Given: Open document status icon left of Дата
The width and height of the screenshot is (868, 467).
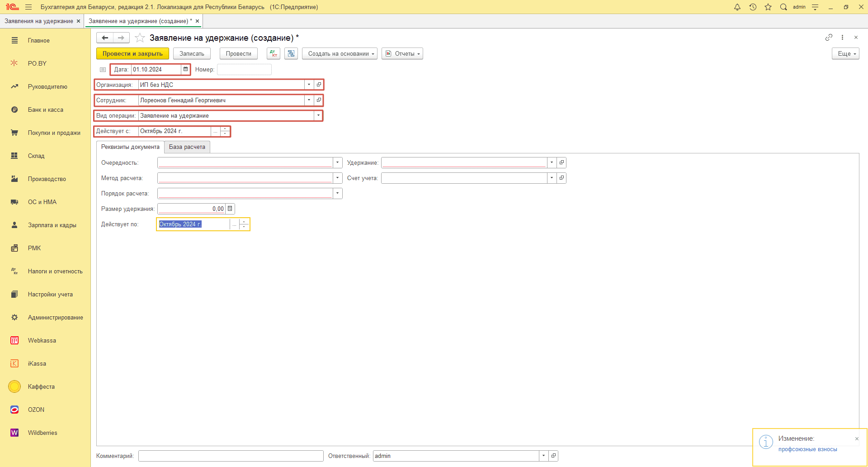Looking at the screenshot, I should 103,70.
